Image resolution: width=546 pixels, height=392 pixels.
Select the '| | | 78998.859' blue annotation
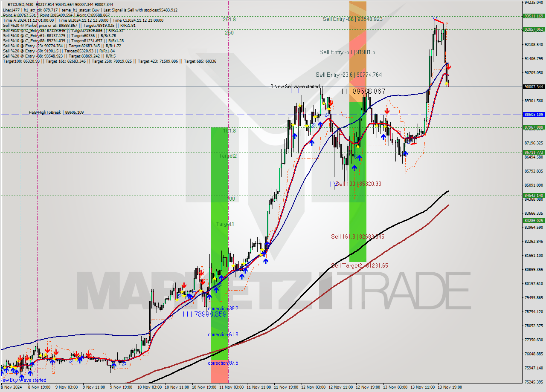[x=204, y=314]
